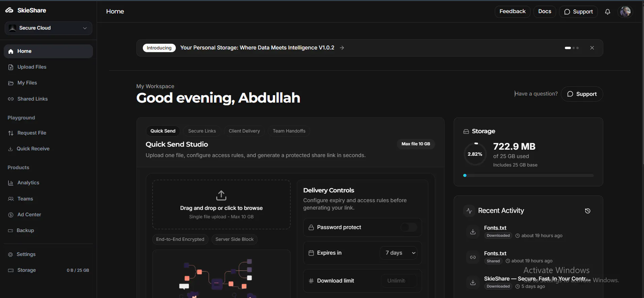Expand the Secure Cloud workspace dropdown
Image resolution: width=644 pixels, height=298 pixels.
pyautogui.click(x=49, y=28)
